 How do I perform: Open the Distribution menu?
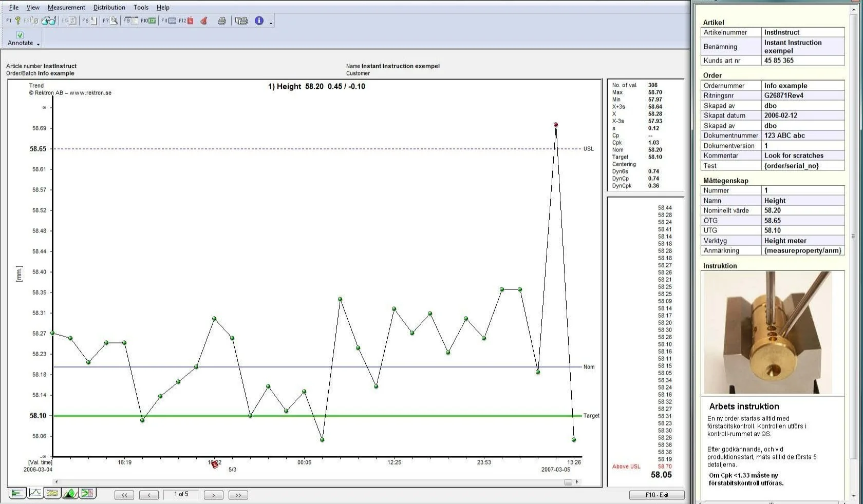(x=109, y=7)
